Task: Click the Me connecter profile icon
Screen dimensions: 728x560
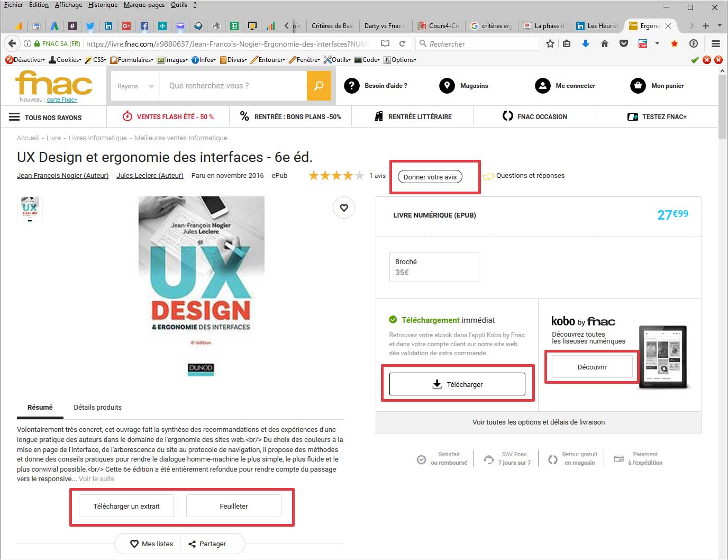Action: coord(542,86)
